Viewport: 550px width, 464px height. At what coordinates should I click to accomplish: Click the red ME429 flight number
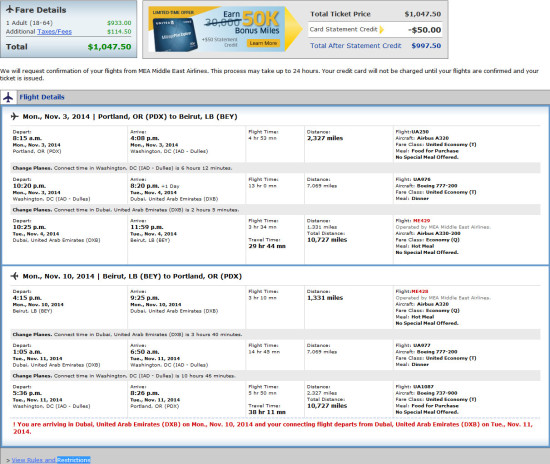(421, 221)
